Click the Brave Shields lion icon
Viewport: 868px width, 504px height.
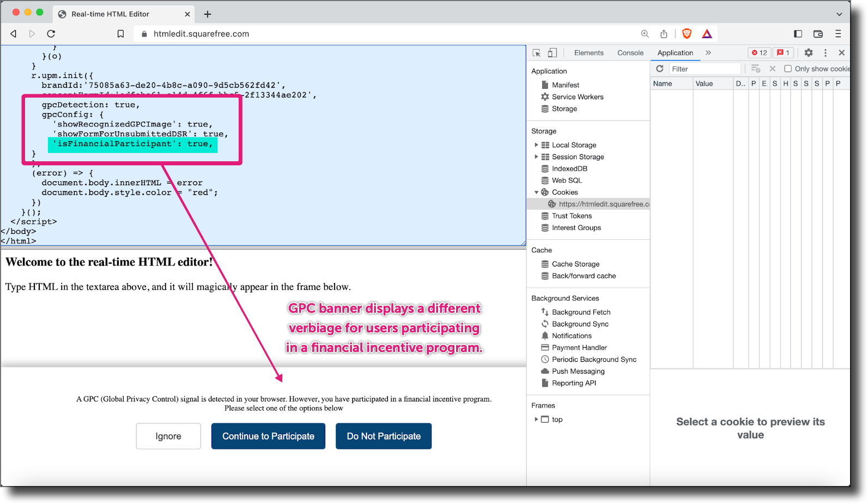(x=687, y=34)
